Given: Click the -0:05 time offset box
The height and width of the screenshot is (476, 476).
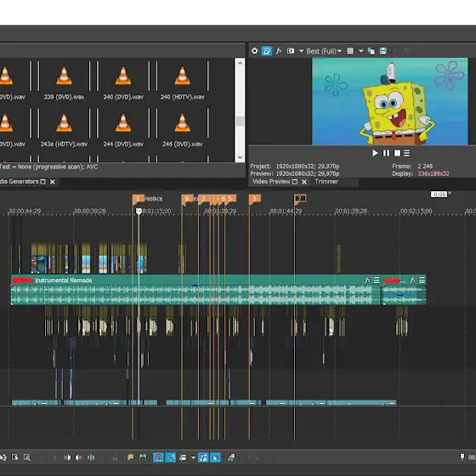Looking at the screenshot, I should [439, 194].
